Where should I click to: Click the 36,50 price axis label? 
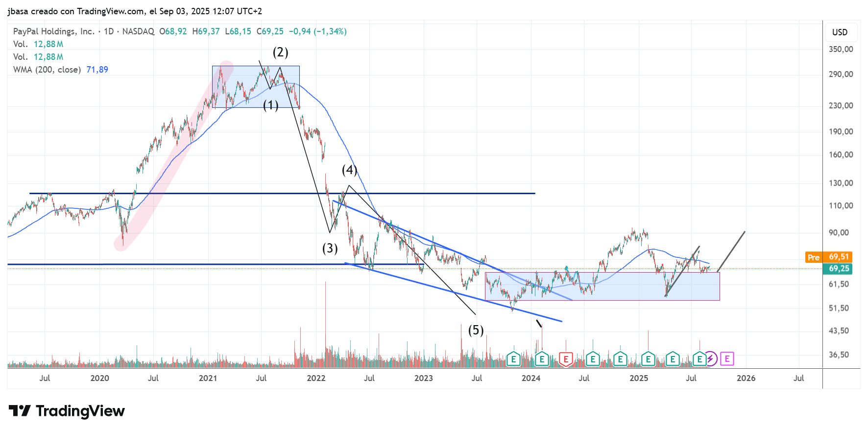point(839,355)
